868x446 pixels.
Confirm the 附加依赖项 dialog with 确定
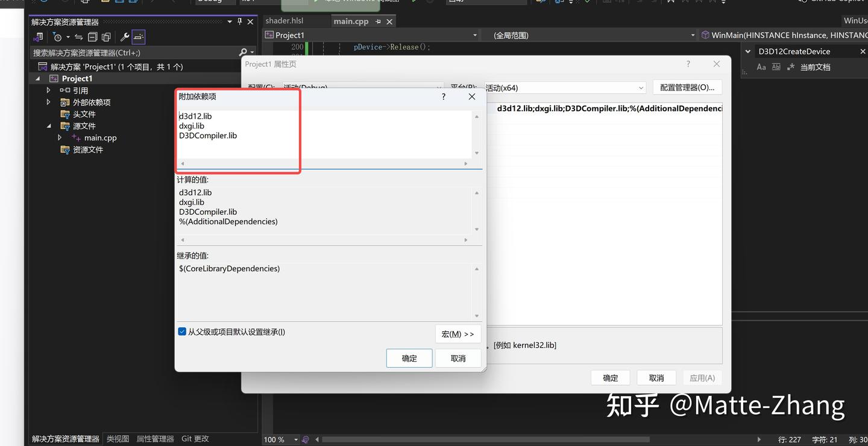tap(409, 358)
